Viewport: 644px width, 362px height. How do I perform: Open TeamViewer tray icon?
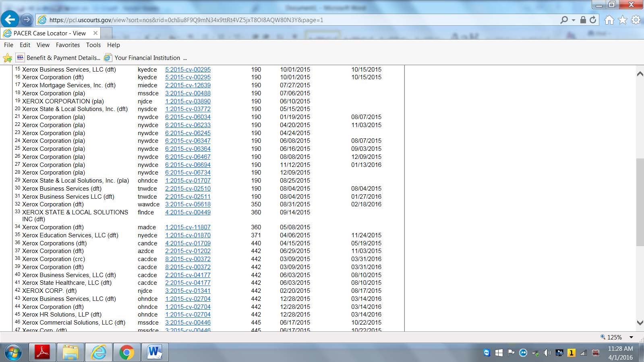pyautogui.click(x=487, y=353)
